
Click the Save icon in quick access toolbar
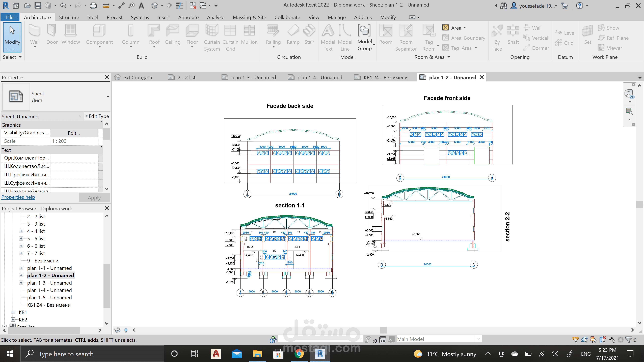[x=38, y=6]
